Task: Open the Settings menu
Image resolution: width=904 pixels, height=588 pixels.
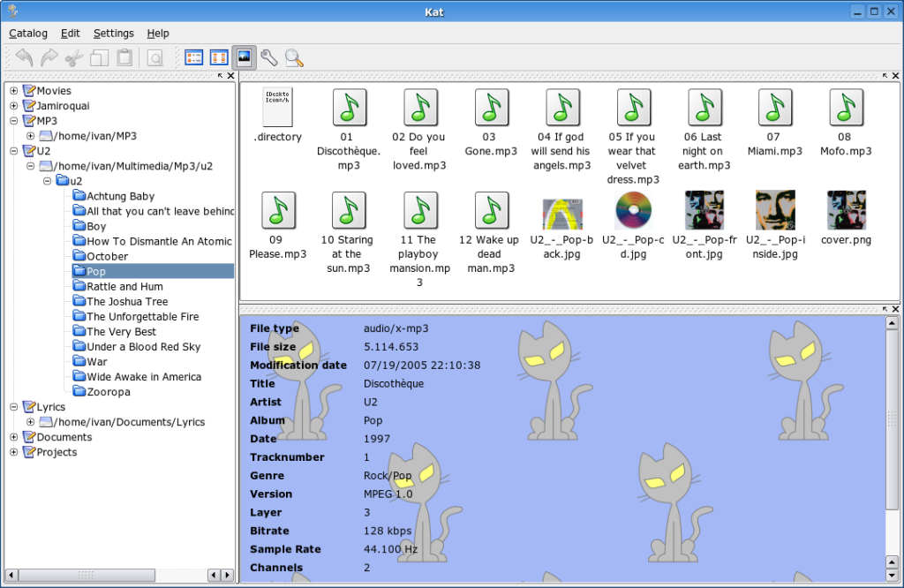Action: 114,34
